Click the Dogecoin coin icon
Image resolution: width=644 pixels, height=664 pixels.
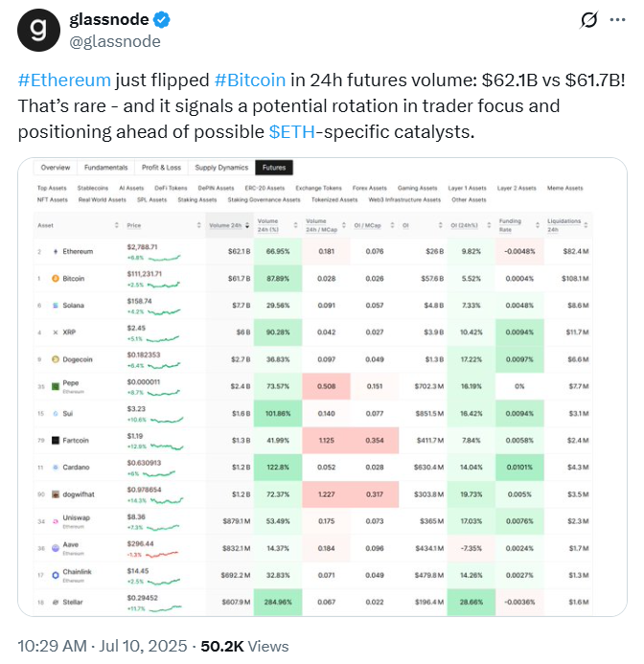[x=55, y=359]
